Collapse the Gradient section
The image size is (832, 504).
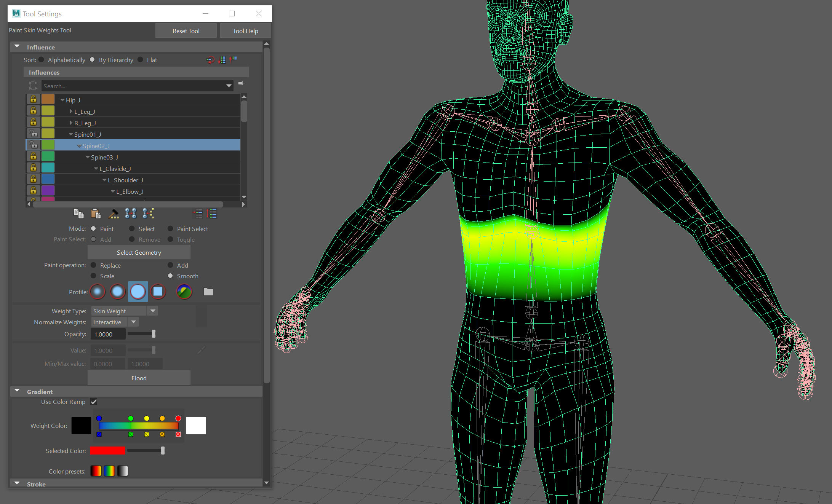(x=17, y=391)
